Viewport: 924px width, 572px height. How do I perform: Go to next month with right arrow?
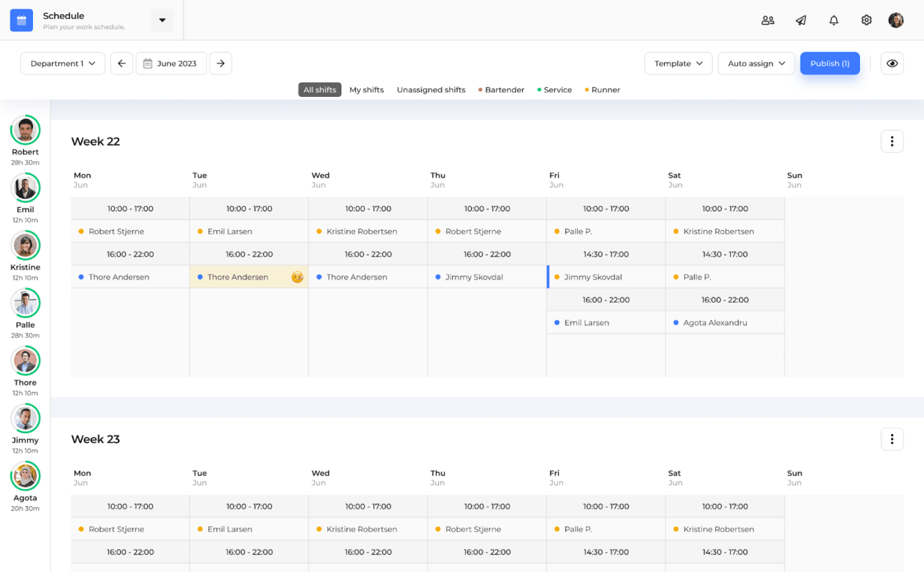[220, 63]
